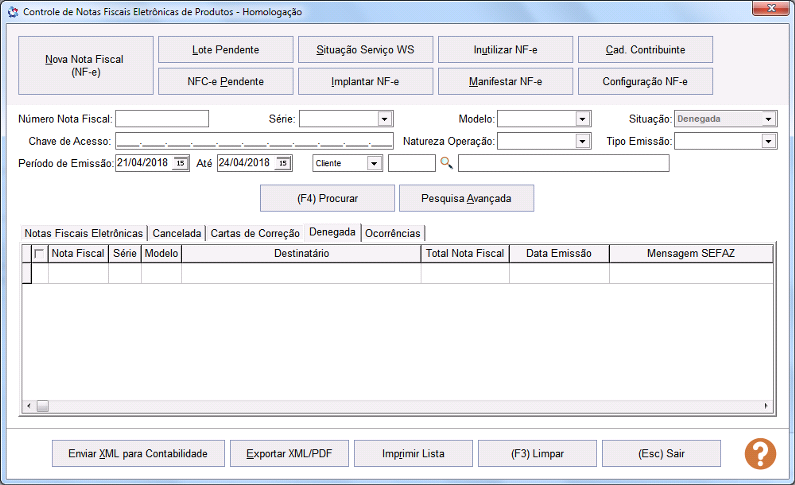Click the (F4) Procurar button
795x485 pixels.
coord(328,198)
